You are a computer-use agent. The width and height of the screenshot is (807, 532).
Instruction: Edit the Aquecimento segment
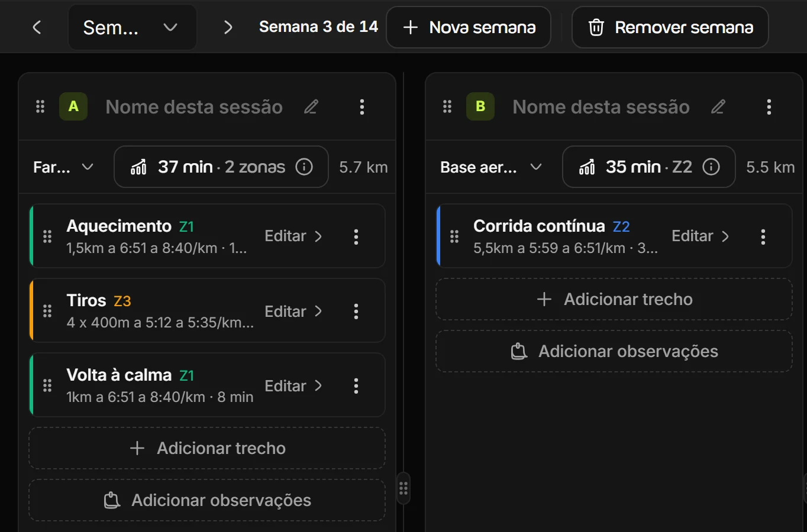pos(293,236)
